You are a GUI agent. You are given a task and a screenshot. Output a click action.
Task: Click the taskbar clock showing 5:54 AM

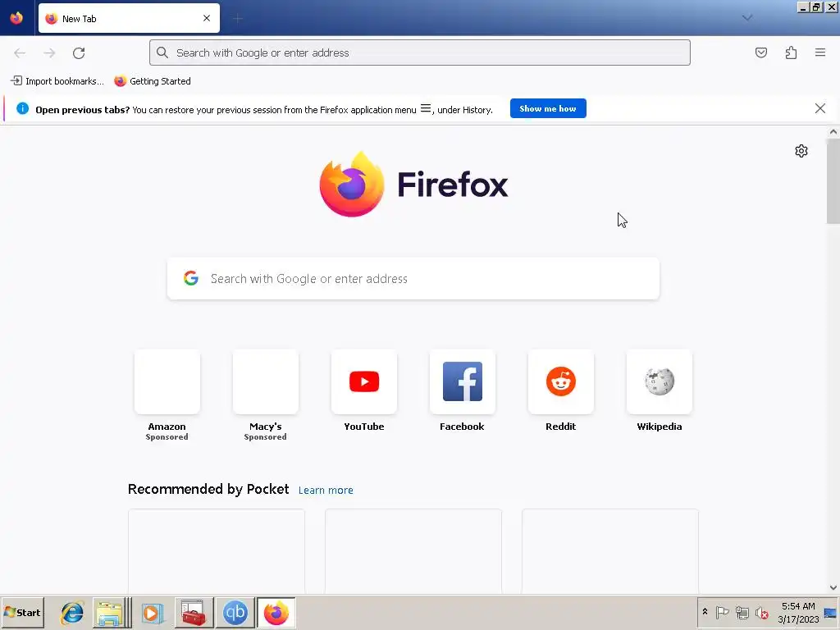[x=798, y=612]
